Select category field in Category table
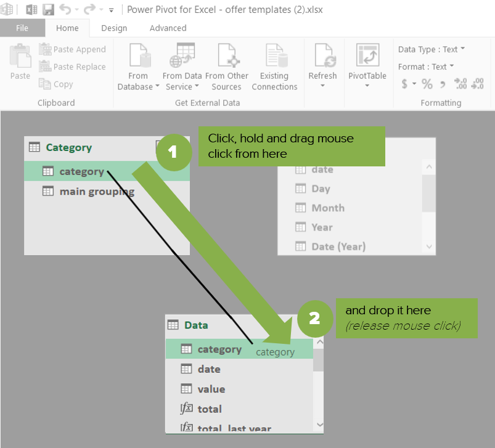Image resolution: width=495 pixels, height=448 pixels. coord(107,171)
